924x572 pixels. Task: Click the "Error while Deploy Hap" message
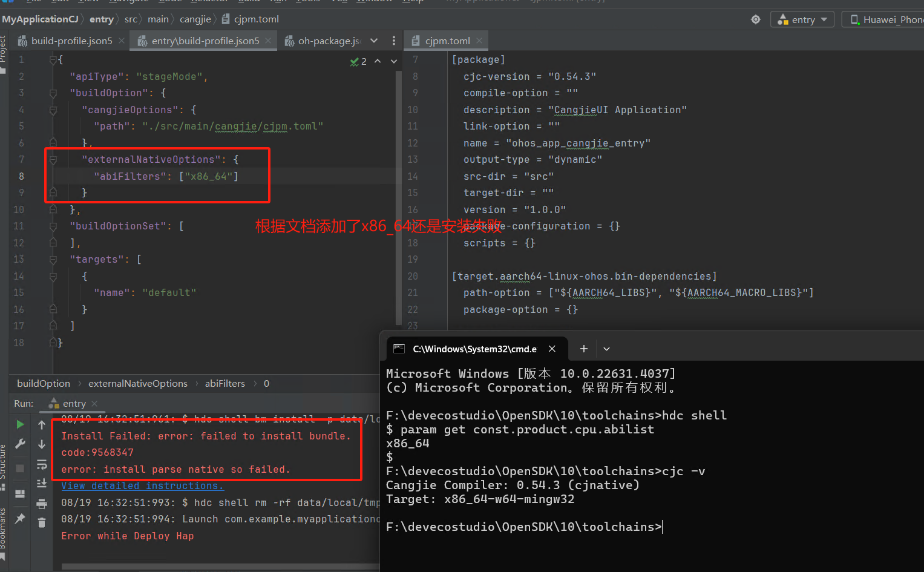point(128,536)
